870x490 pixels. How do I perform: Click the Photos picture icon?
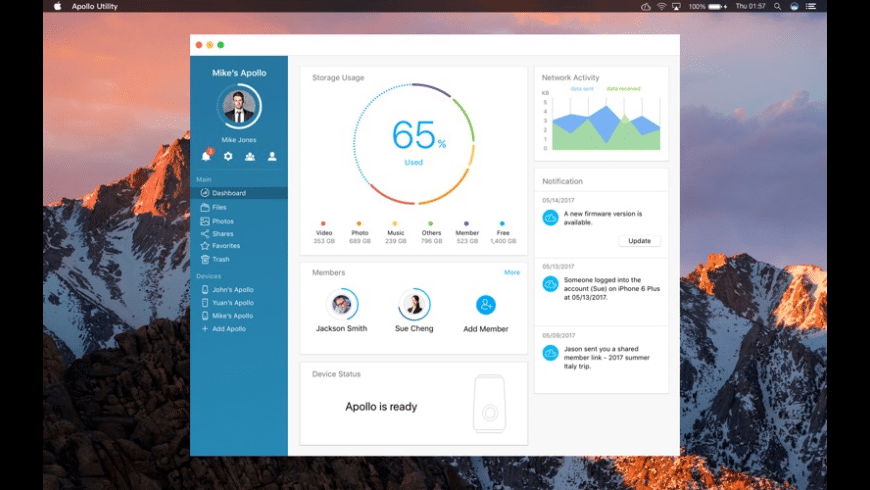pyautogui.click(x=205, y=221)
